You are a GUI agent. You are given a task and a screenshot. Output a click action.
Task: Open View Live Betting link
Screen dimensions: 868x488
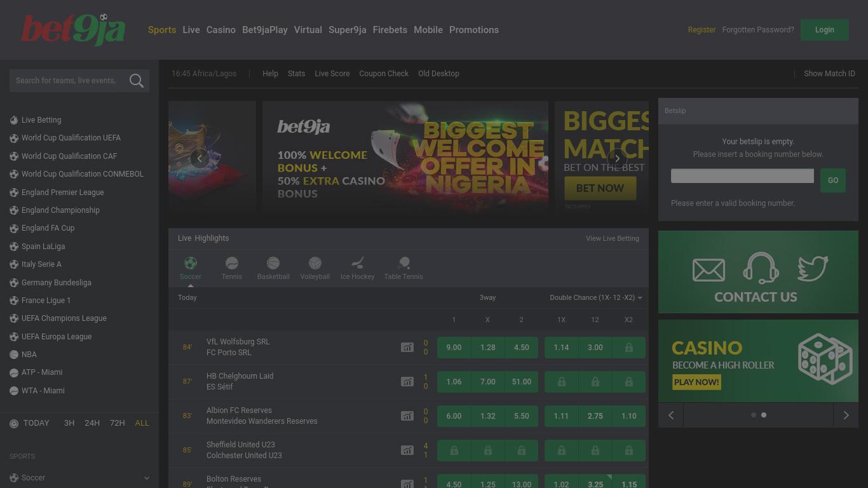coord(613,238)
